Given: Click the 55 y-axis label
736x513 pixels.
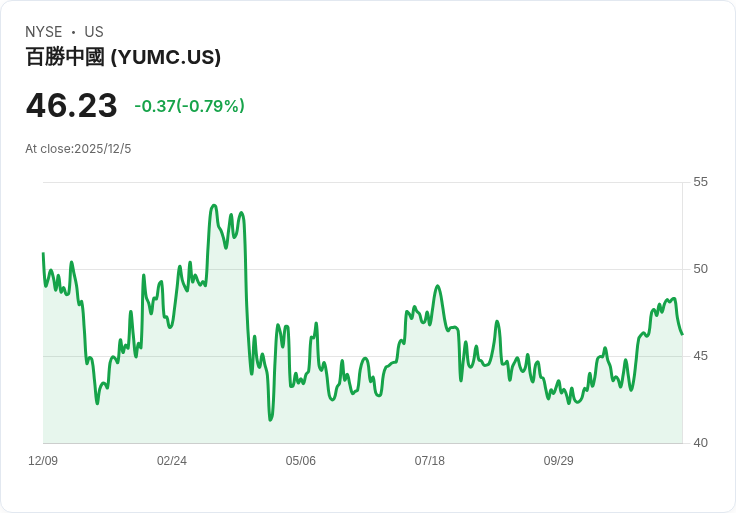Looking at the screenshot, I should [x=700, y=182].
